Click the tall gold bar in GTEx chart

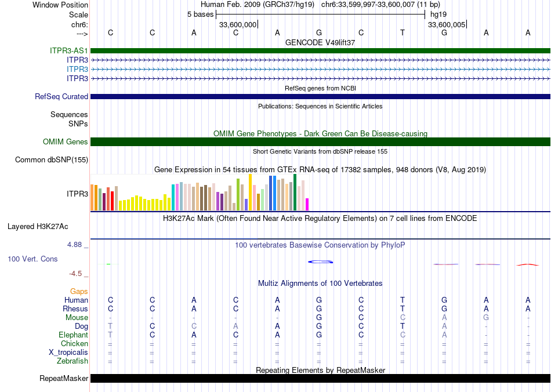coord(250,192)
